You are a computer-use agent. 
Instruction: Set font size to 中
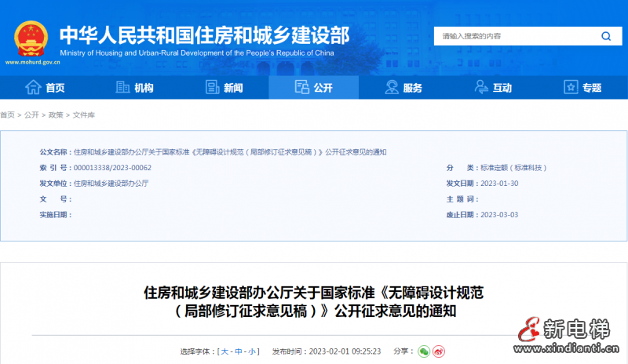point(239,351)
